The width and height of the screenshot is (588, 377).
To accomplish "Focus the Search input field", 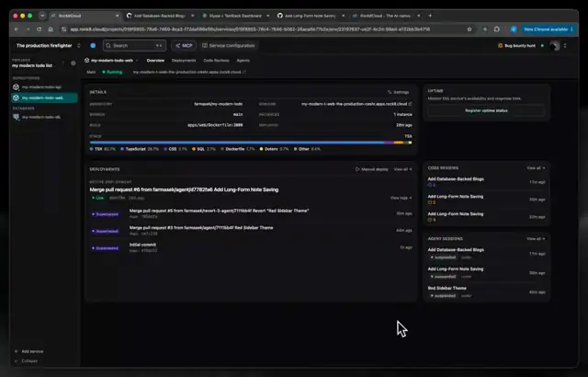I will point(135,46).
